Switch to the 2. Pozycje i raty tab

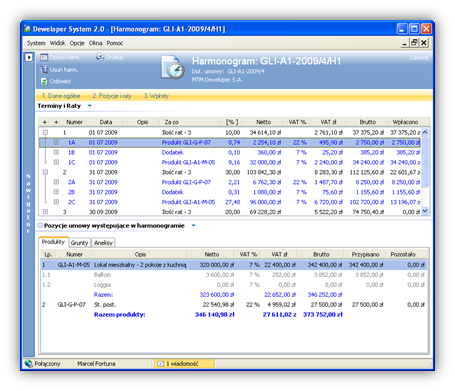tap(112, 96)
